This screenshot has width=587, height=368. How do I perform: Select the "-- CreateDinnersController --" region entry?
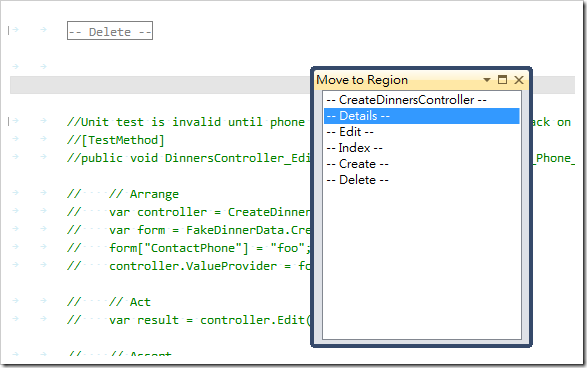point(422,100)
